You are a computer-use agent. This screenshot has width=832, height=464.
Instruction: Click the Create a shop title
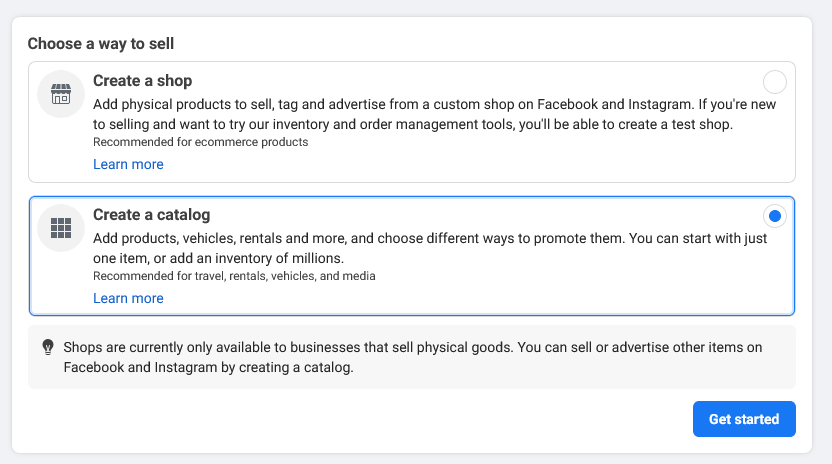pos(142,81)
